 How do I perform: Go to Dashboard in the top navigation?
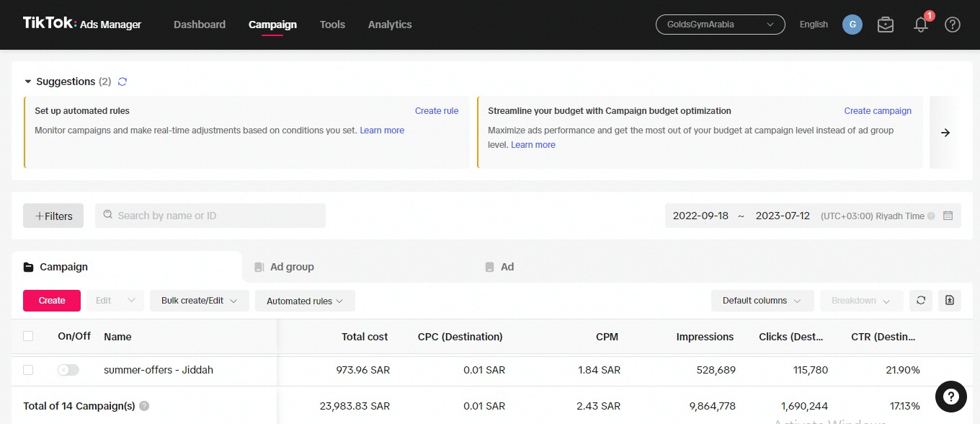[200, 25]
